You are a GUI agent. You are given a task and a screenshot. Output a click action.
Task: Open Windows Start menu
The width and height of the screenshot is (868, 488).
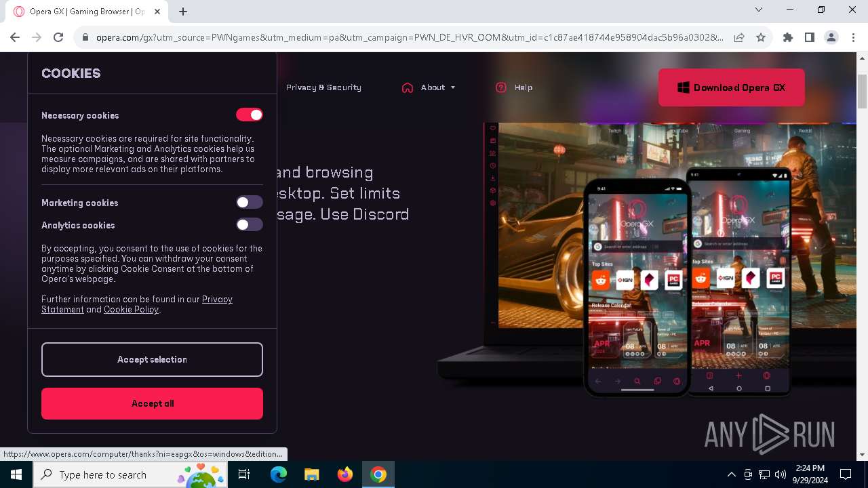16,474
